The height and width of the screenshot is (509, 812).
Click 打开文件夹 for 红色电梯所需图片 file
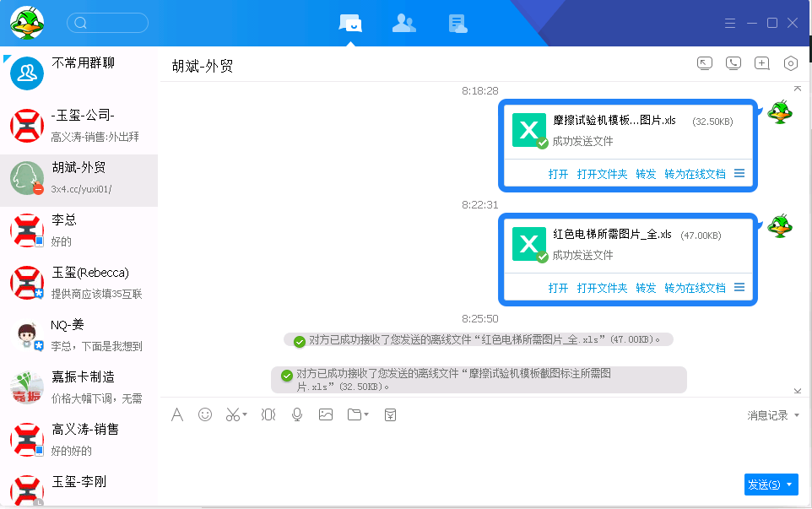click(602, 288)
